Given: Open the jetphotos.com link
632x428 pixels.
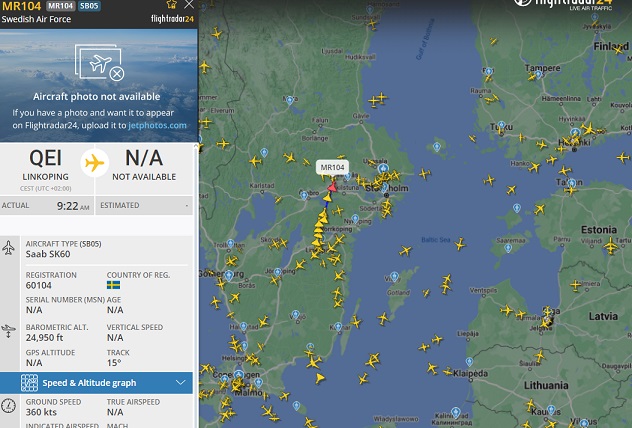Looking at the screenshot, I should point(157,125).
